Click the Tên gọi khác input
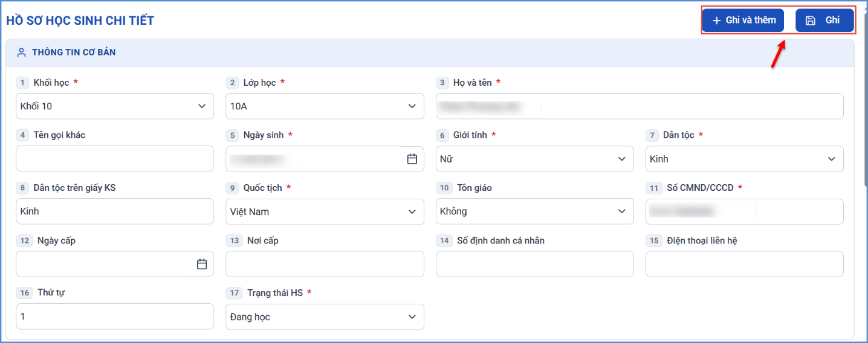The width and height of the screenshot is (868, 343). (115, 159)
